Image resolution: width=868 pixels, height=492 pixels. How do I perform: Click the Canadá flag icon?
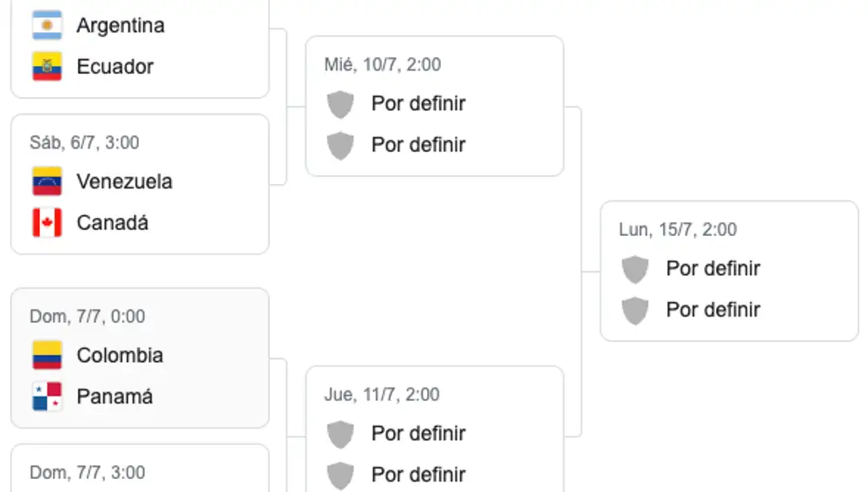[x=47, y=223]
